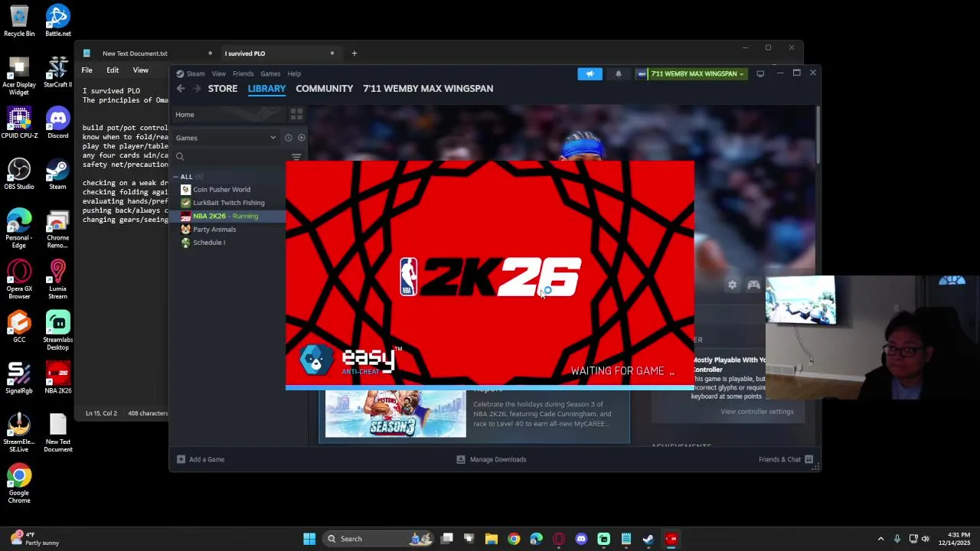Open Discord desktop shortcut
Image resolution: width=980 pixels, height=551 pixels.
(57, 123)
